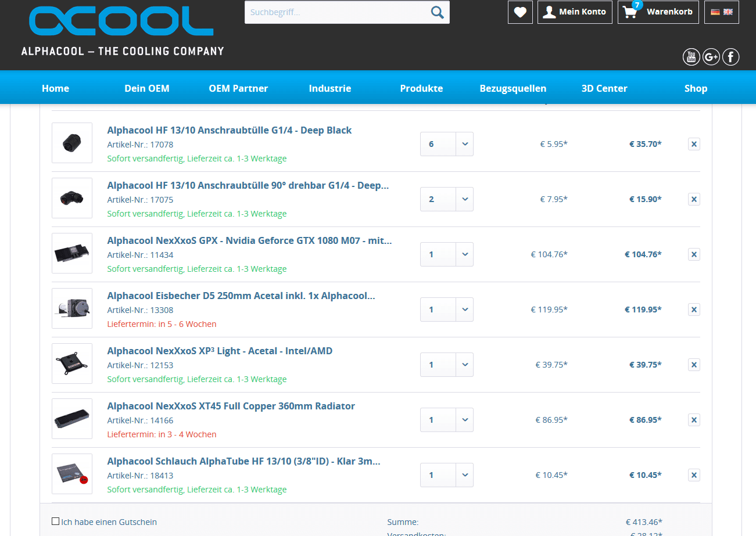Image resolution: width=756 pixels, height=536 pixels.
Task: Open the Google Plus social icon
Action: pos(711,57)
